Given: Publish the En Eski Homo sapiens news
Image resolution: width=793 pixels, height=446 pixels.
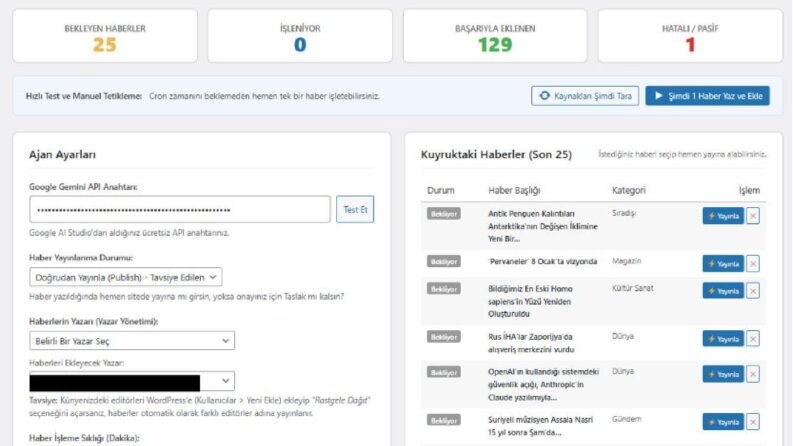Looking at the screenshot, I should (x=723, y=291).
